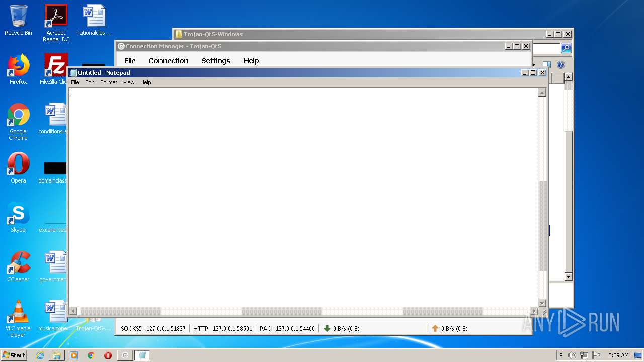Open Windows Explorer taskbar button
This screenshot has width=644, height=362.
point(57,355)
